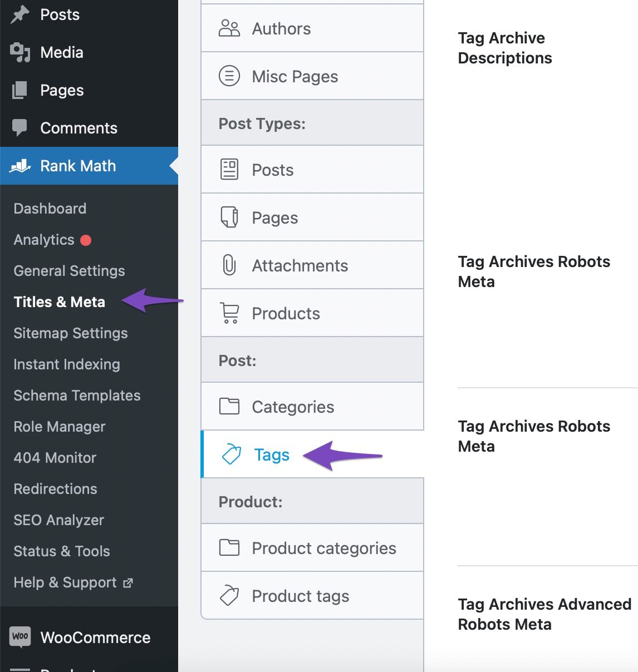Open Schema Templates
Screen dimensions: 638x672
point(77,396)
